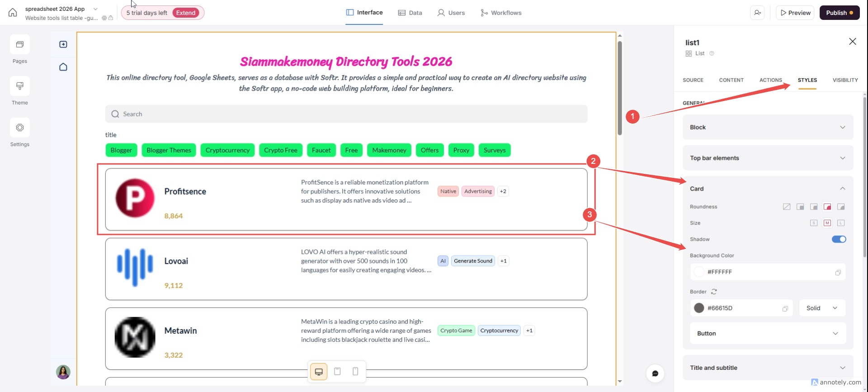This screenshot has height=392, width=868.
Task: Select size M for card
Action: pos(827,223)
